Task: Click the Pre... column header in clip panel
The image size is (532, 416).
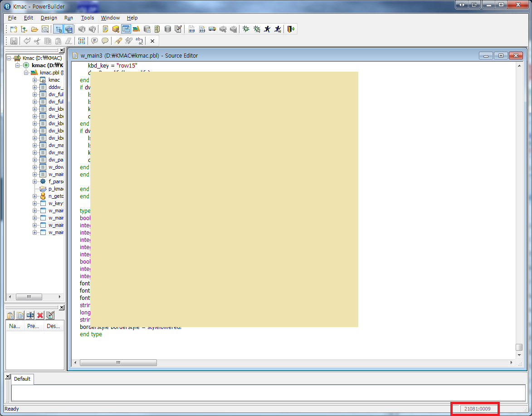Action: pos(33,326)
